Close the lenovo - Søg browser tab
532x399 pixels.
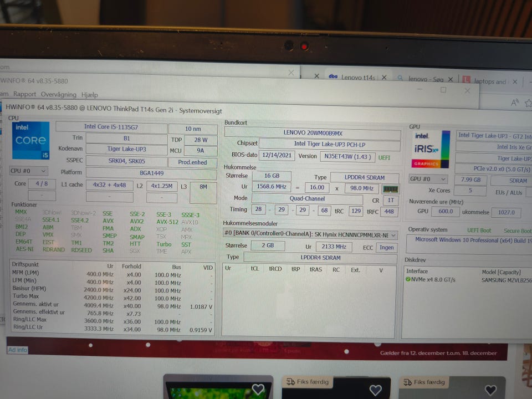[451, 79]
